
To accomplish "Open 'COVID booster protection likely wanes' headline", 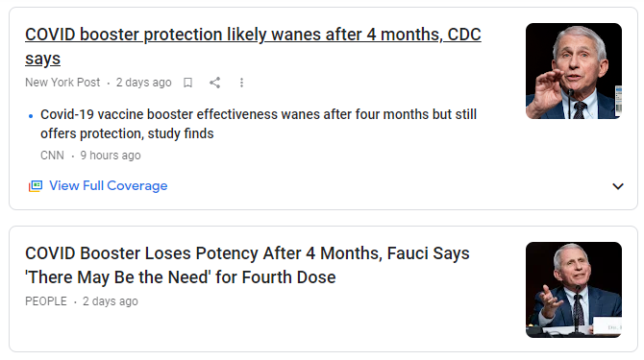I will [253, 46].
